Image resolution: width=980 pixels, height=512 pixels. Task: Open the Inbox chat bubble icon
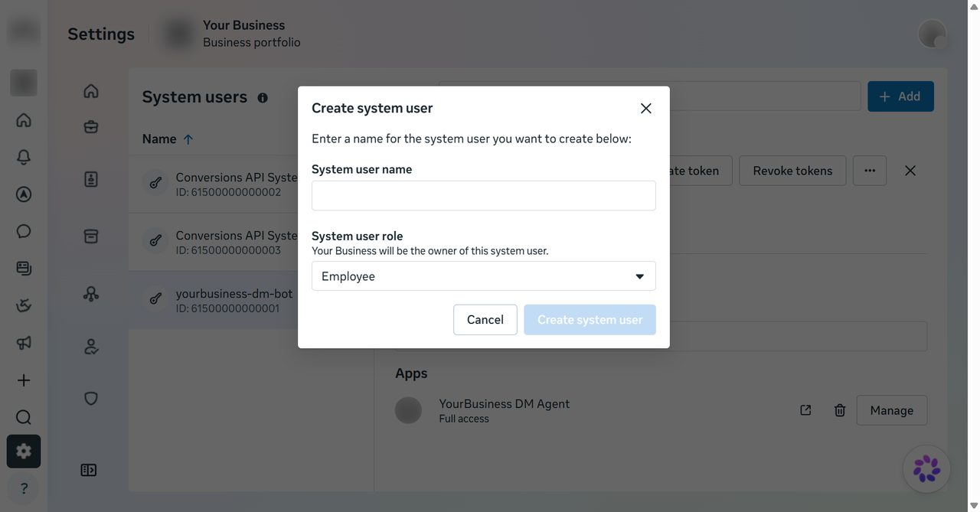coord(24,231)
